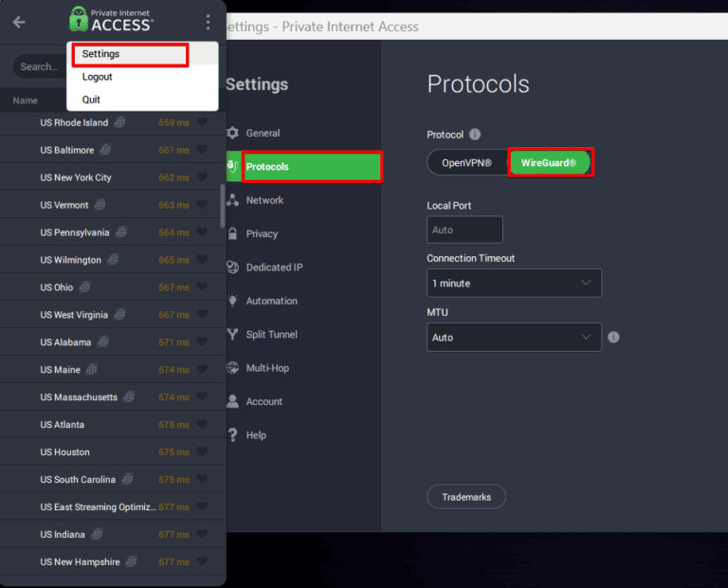This screenshot has width=728, height=588.
Task: Click the server Search field
Action: [41, 66]
